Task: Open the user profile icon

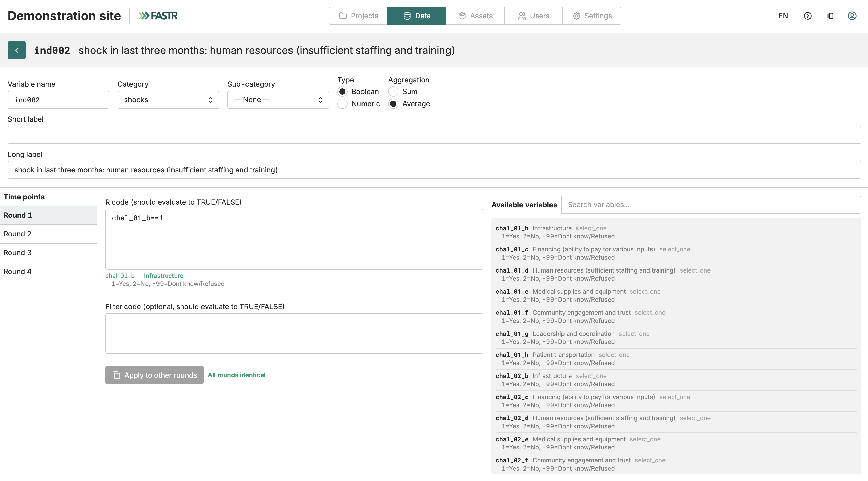Action: click(x=852, y=16)
